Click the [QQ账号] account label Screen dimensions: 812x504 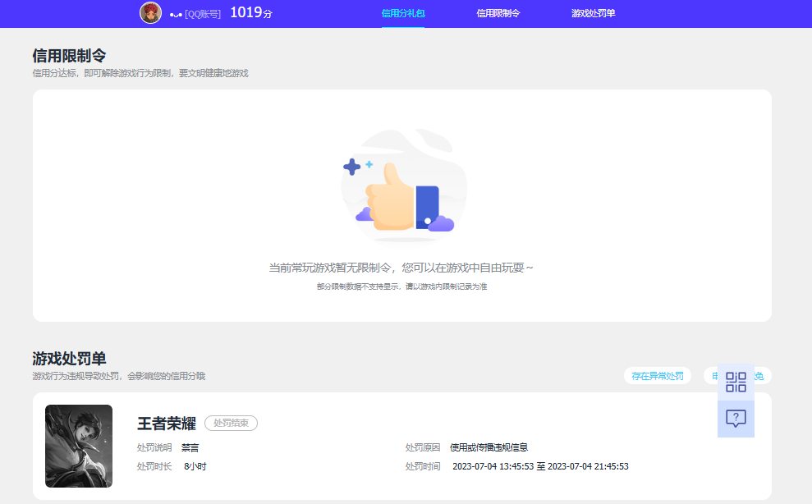pyautogui.click(x=203, y=14)
